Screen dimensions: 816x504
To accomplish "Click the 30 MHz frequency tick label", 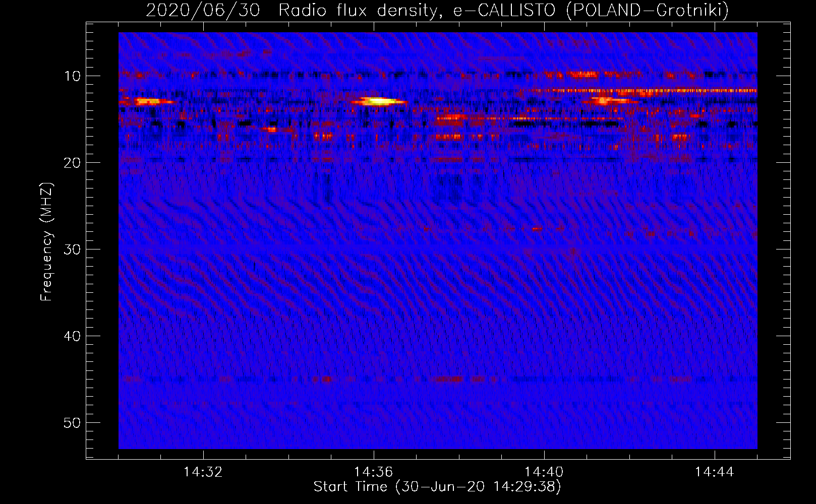I will [73, 249].
